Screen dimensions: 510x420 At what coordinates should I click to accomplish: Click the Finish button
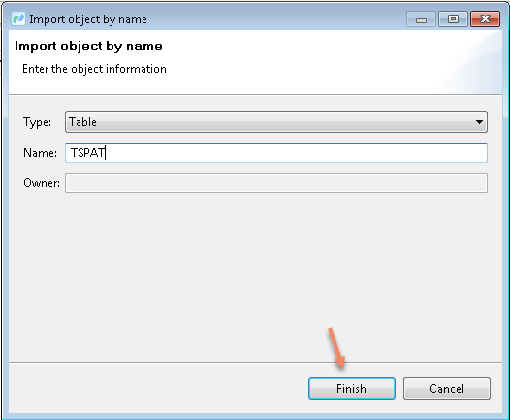352,388
